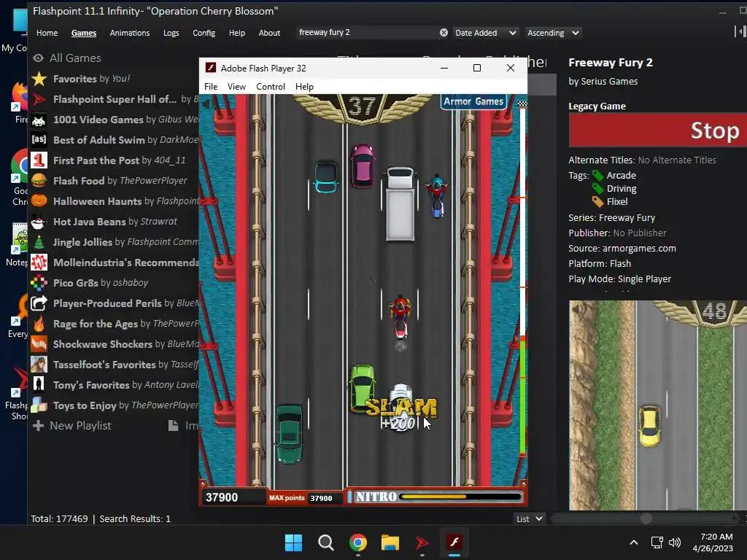Click the Player-Produced Perils icon
This screenshot has width=747, height=560.
[x=39, y=303]
